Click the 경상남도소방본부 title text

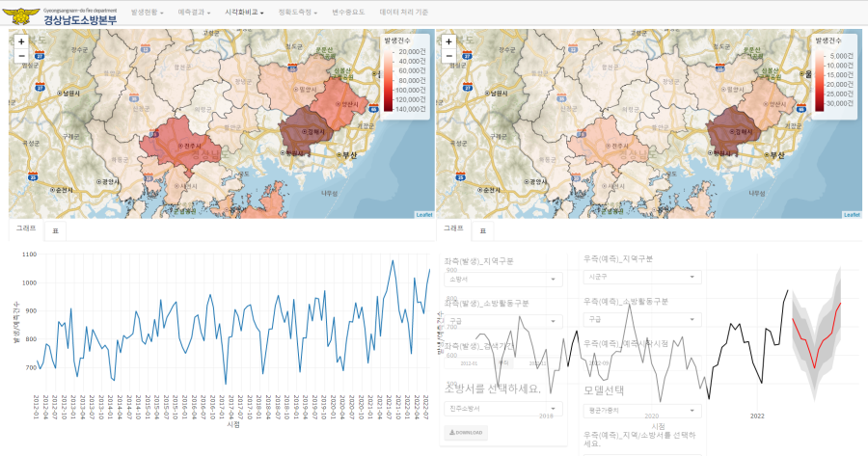point(80,20)
